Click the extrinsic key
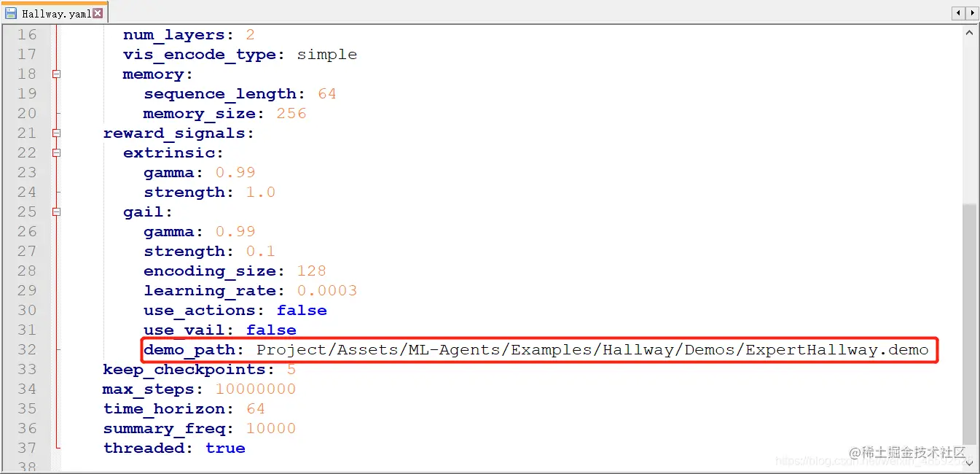980x474 pixels. [x=169, y=153]
